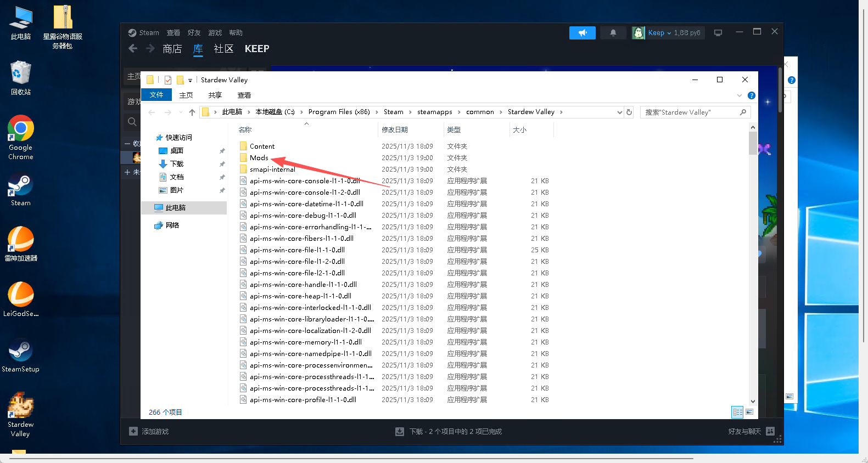Click 添加游戏 at Steam bottom bar
The height and width of the screenshot is (463, 868).
coord(149,431)
